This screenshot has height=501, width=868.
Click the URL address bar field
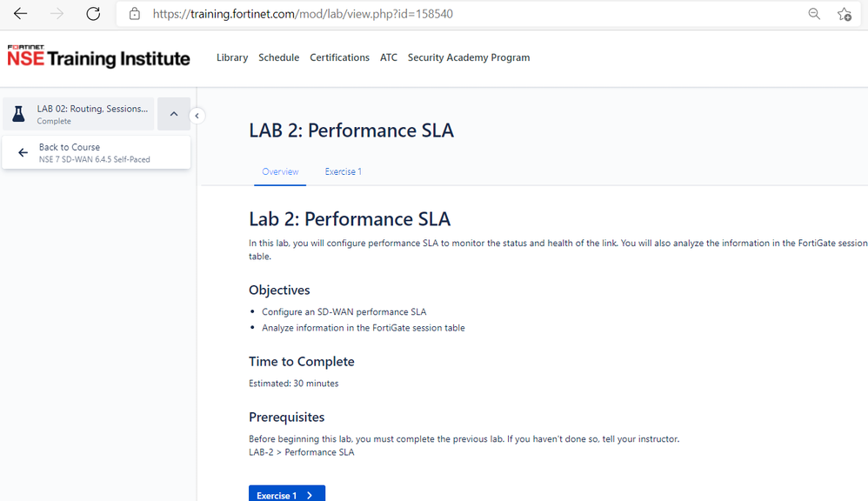coord(470,14)
